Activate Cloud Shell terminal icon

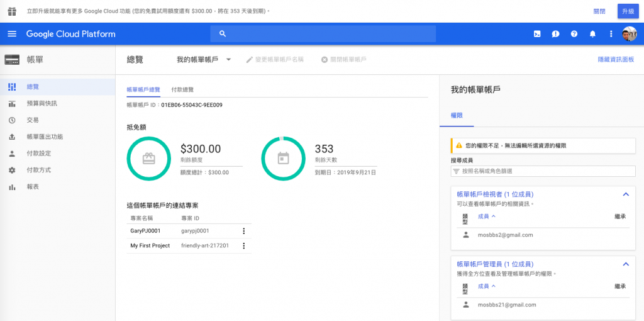537,34
